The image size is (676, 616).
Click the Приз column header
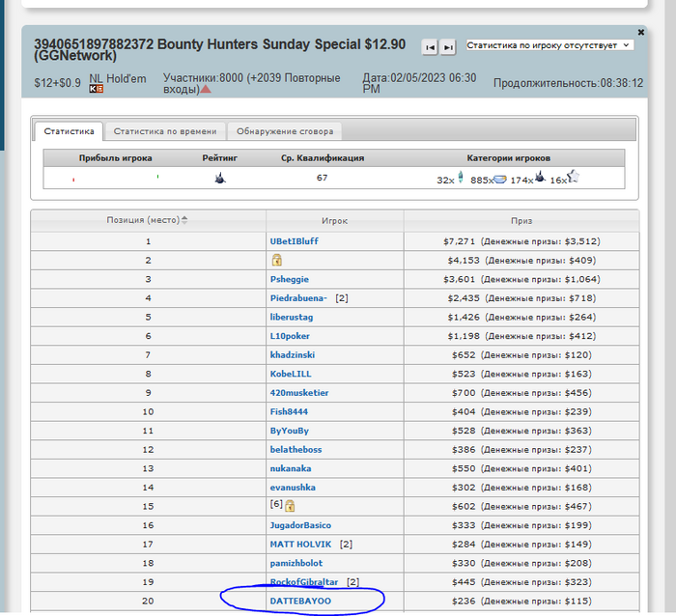521,221
